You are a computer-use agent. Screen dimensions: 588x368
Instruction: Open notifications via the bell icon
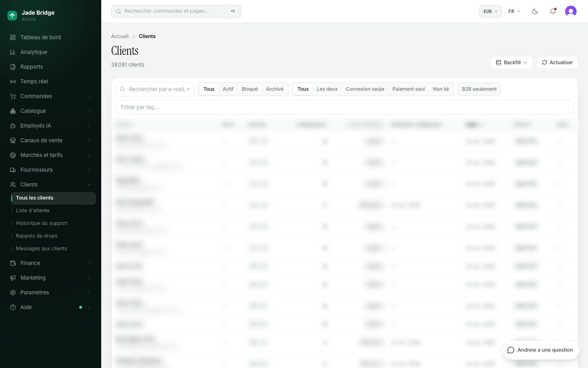click(x=553, y=11)
